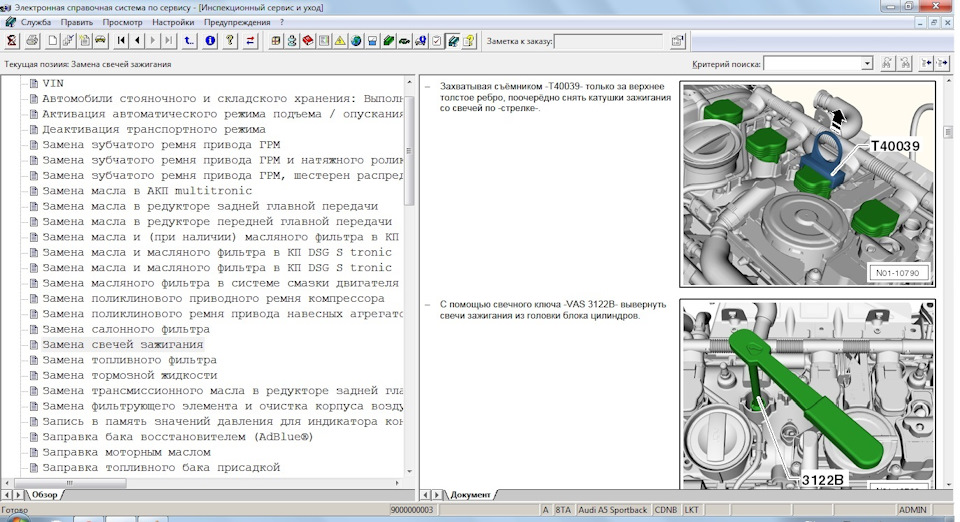The image size is (960, 522).
Task: Switch to the Обзор tab
Action: pos(44,494)
